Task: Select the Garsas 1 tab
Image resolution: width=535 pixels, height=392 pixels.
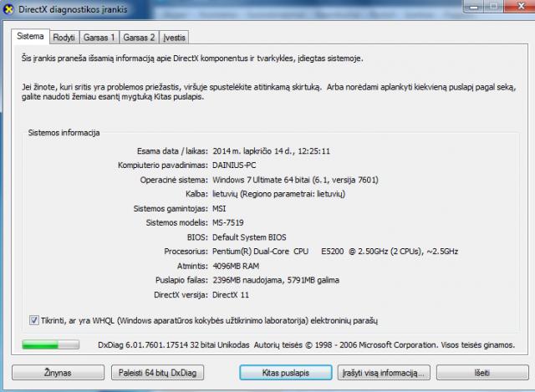Action: click(99, 38)
